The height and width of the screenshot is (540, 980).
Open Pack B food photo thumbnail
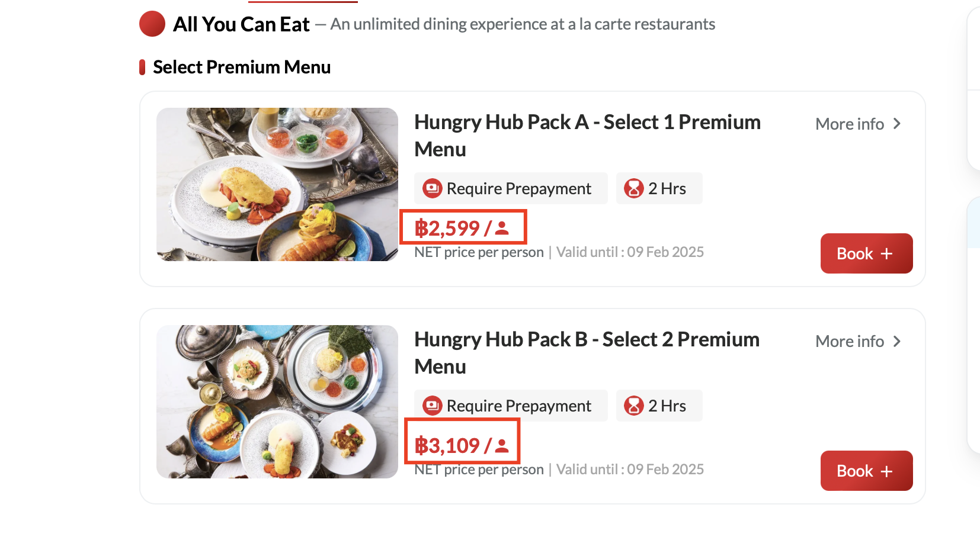click(x=277, y=401)
